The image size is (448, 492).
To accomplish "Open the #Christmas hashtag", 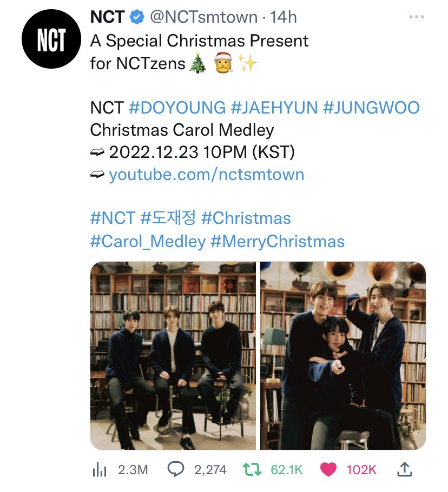I will tap(246, 218).
